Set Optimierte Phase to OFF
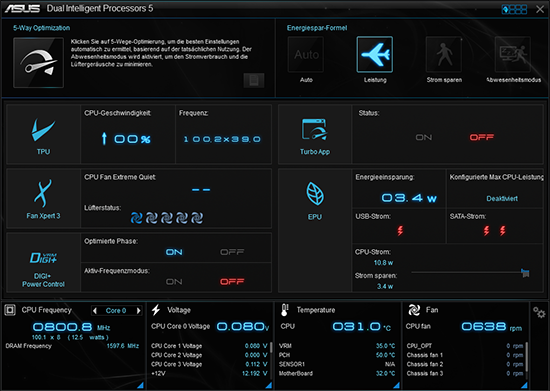This screenshot has height=391, width=550. (x=232, y=252)
